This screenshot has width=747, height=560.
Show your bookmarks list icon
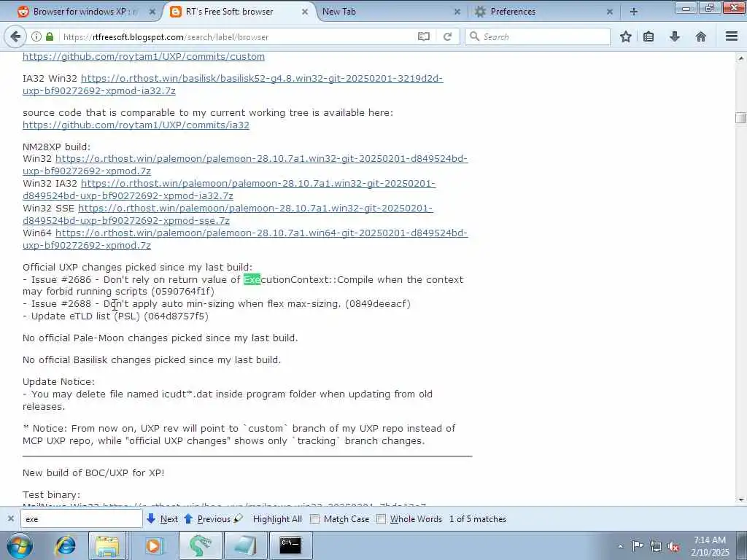pyautogui.click(x=649, y=36)
